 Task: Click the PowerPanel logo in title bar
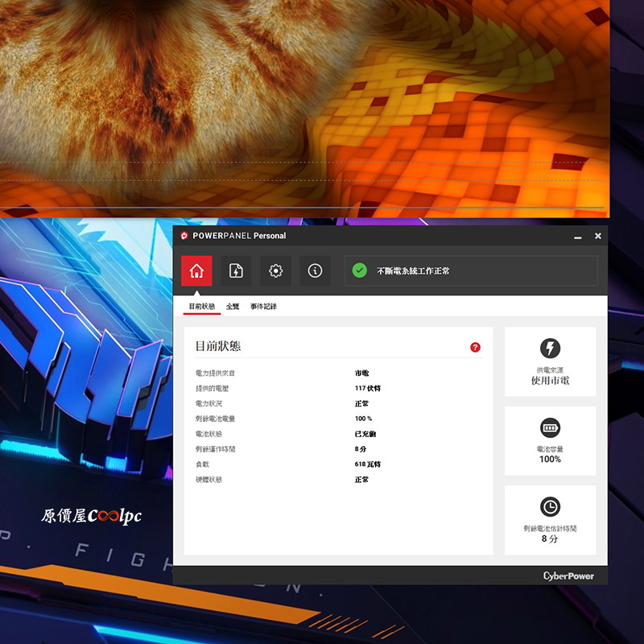pyautogui.click(x=184, y=235)
